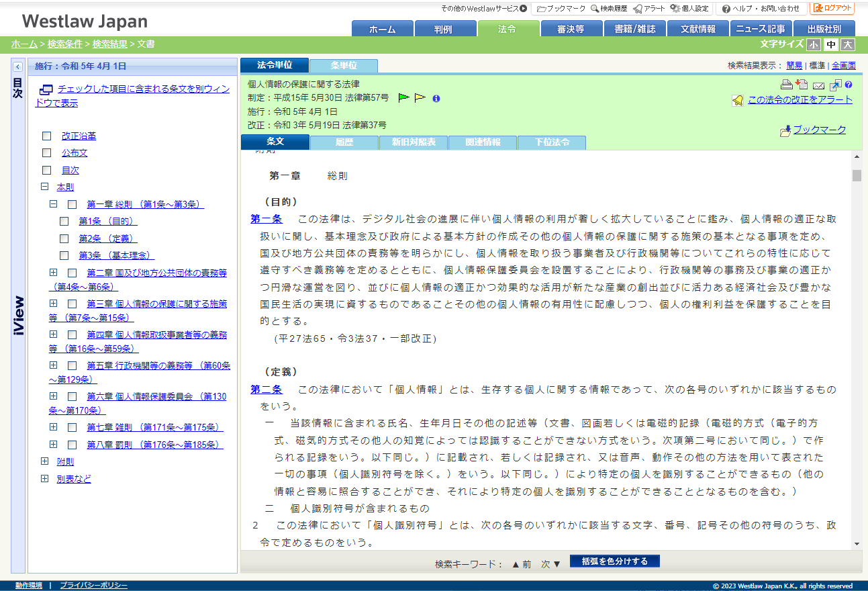The height and width of the screenshot is (591, 868).
Task: Check the 第1条（目的） checkbox
Action: click(64, 221)
